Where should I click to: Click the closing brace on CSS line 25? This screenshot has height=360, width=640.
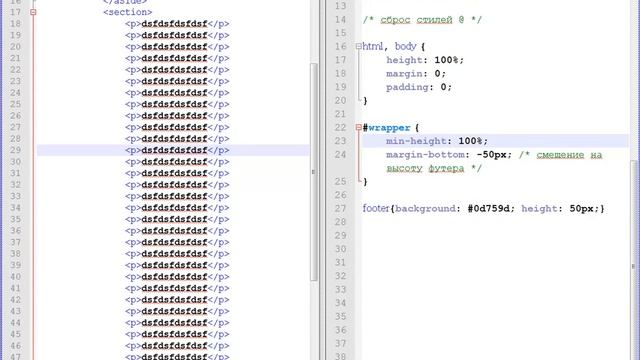point(365,182)
